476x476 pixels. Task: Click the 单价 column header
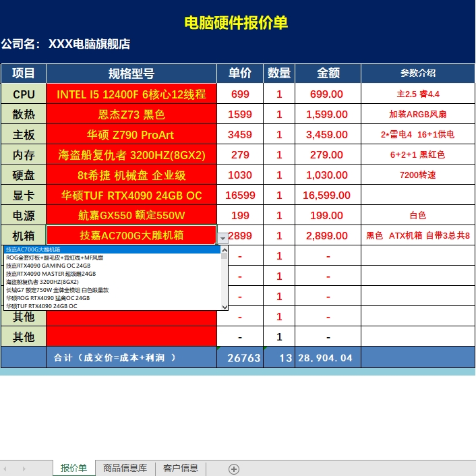click(x=240, y=73)
